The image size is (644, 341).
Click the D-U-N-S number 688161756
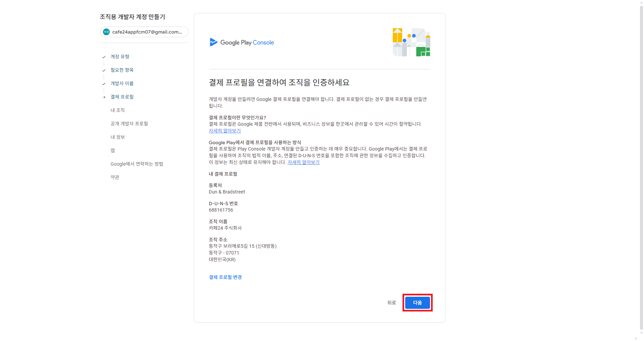(x=221, y=210)
